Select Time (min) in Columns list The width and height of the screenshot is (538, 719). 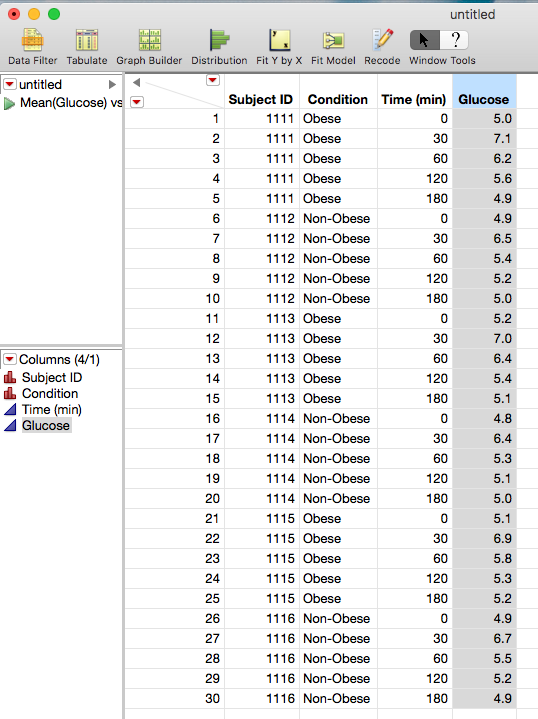52,409
